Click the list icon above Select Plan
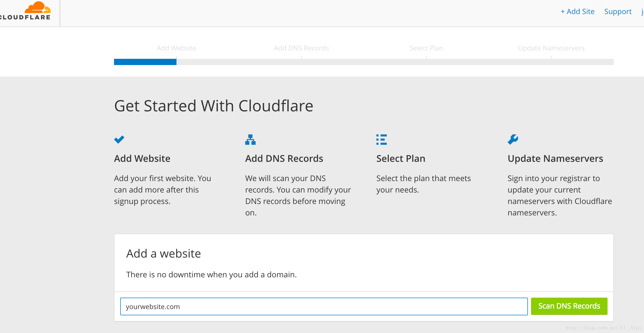644x333 pixels. (382, 139)
